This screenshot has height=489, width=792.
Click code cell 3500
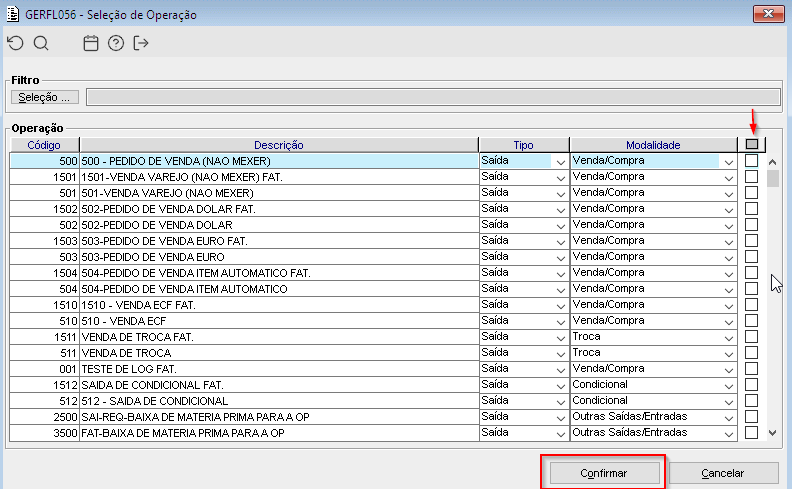(44, 433)
